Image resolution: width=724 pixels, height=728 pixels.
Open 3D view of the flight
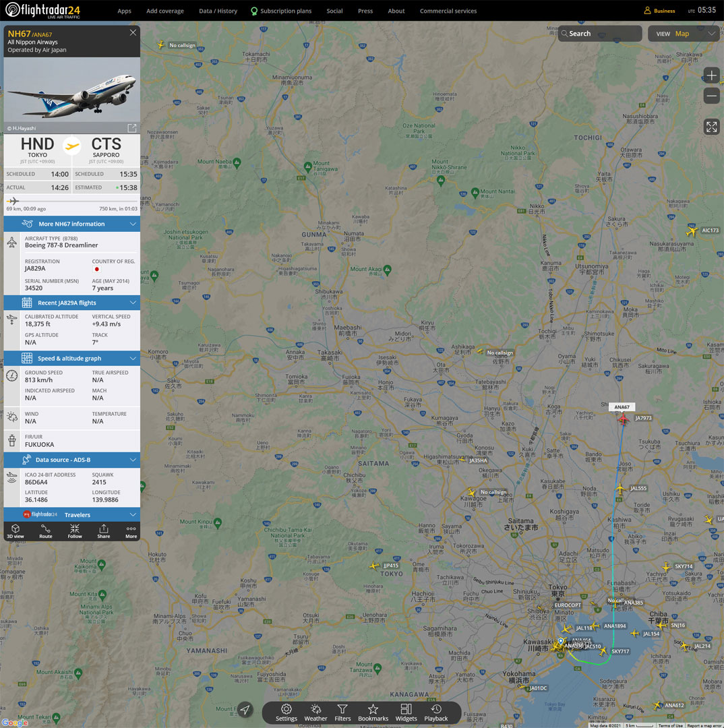pos(16,531)
